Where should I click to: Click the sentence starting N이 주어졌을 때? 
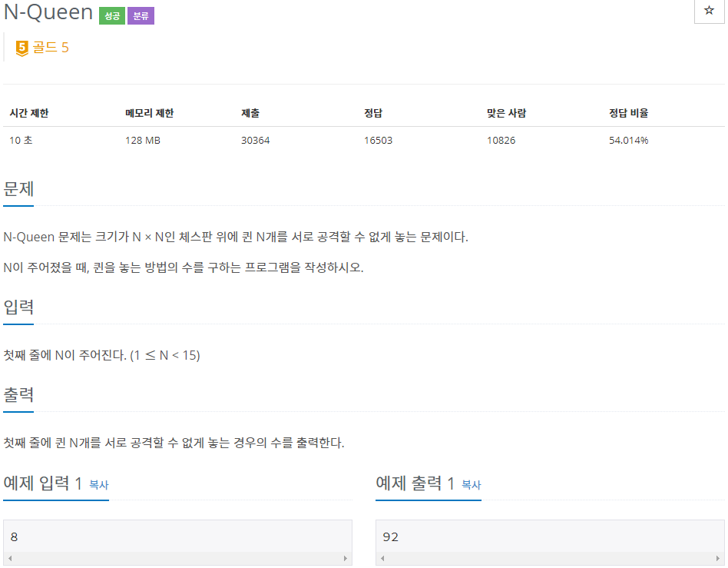click(x=184, y=267)
